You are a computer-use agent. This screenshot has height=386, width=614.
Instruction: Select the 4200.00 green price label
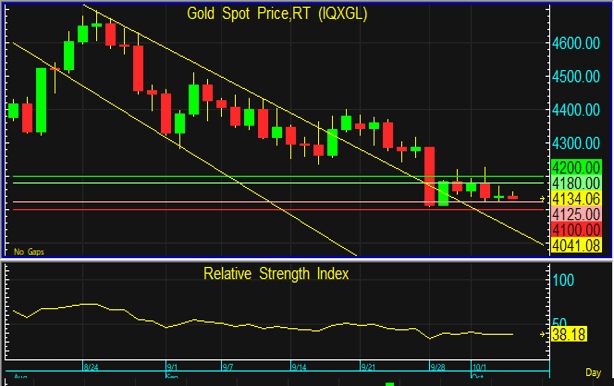[576, 168]
